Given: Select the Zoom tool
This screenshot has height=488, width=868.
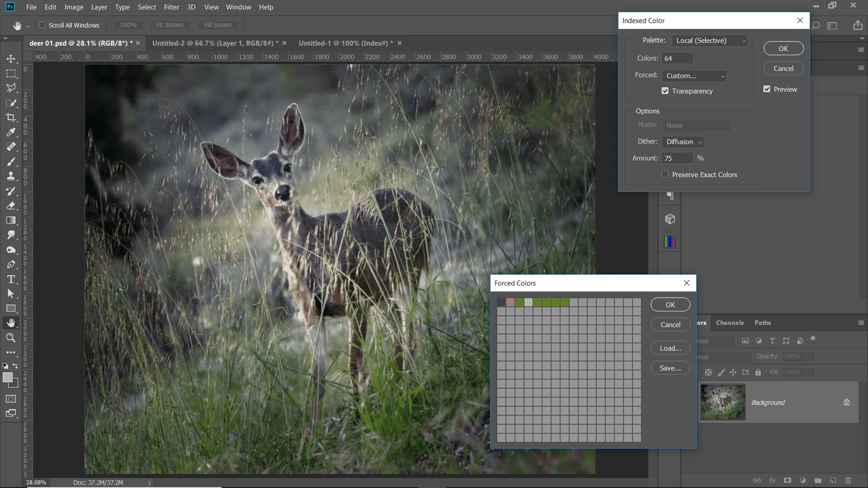Looking at the screenshot, I should pos(11,338).
